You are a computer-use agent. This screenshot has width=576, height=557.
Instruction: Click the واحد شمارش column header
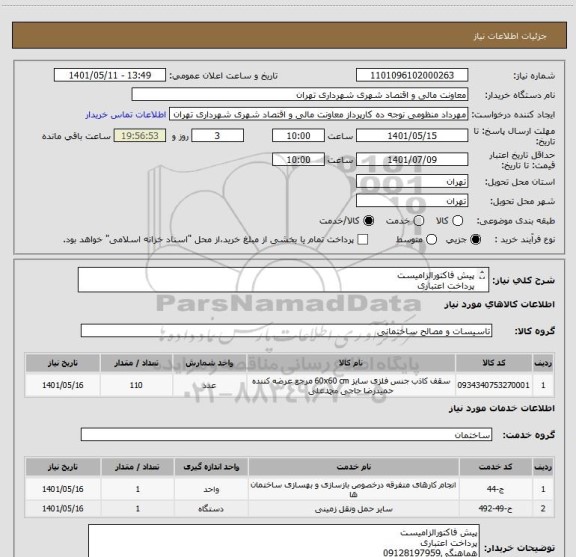click(x=209, y=363)
